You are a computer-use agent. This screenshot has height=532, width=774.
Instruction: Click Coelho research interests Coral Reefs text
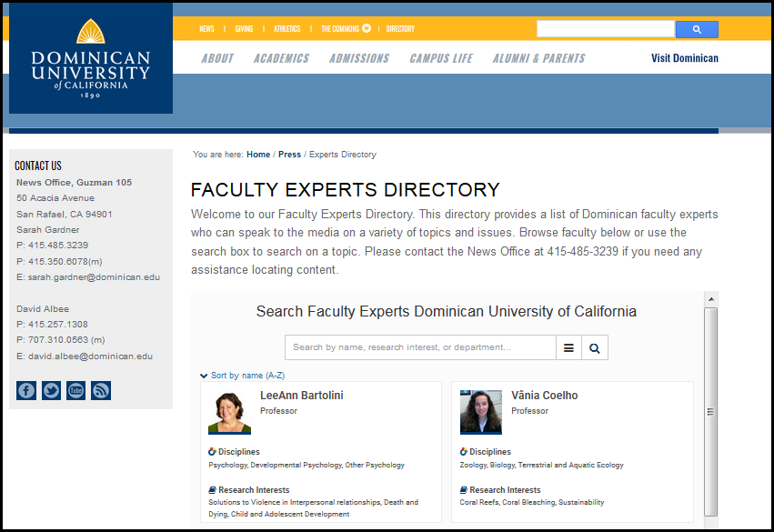coord(532,502)
